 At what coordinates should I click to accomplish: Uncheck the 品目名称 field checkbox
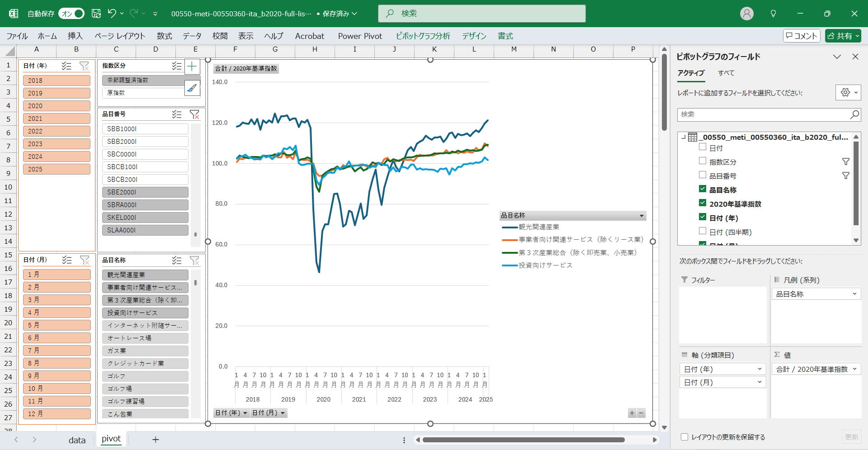[x=703, y=189]
